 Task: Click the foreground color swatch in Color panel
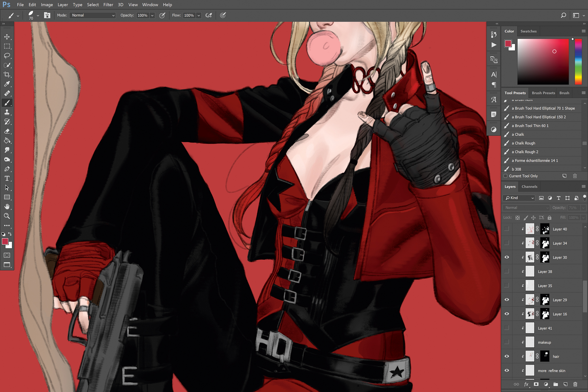[508, 43]
